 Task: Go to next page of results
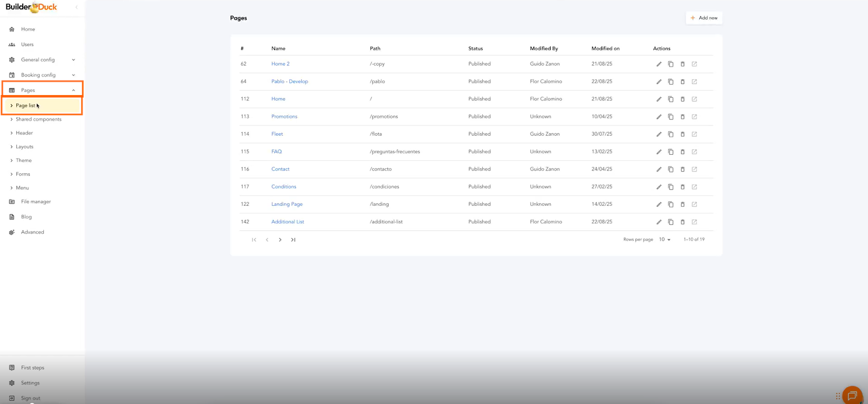point(280,239)
